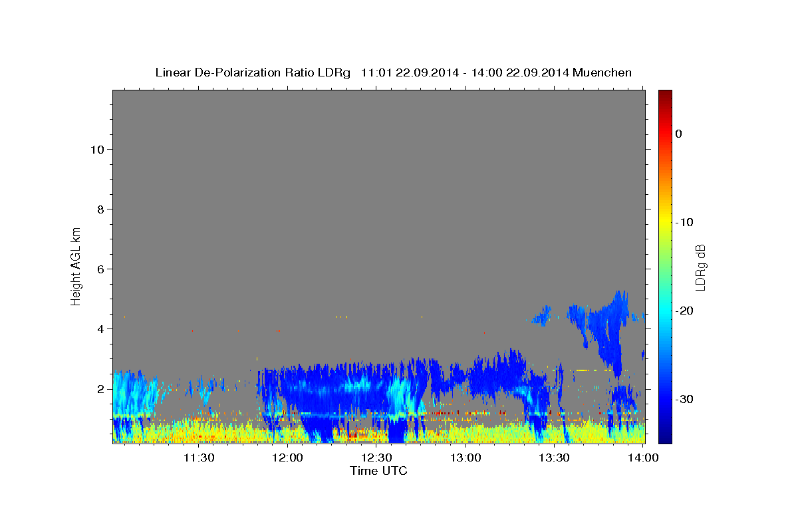This screenshot has width=798, height=532.
Task: Click the dark red top of the colorbar
Action: click(665, 95)
